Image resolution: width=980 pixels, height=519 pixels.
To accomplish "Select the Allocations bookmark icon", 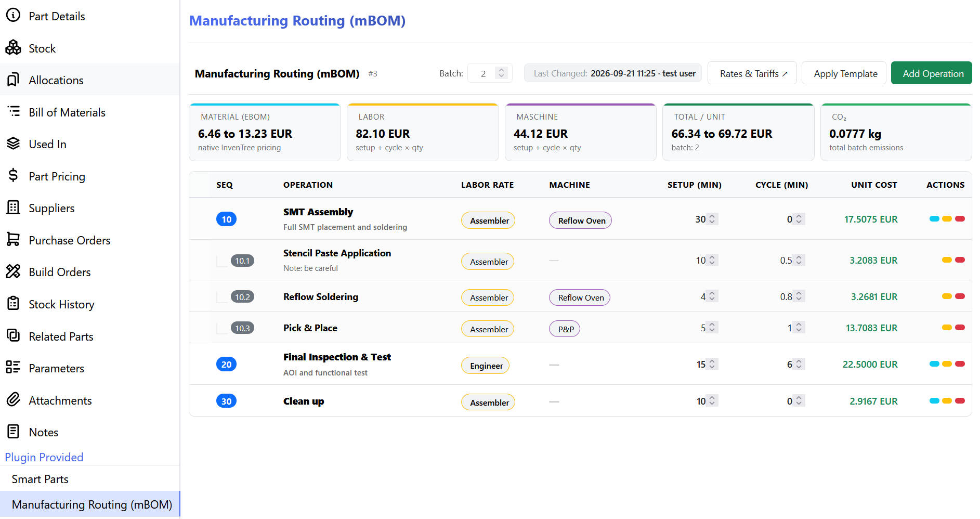I will [13, 80].
